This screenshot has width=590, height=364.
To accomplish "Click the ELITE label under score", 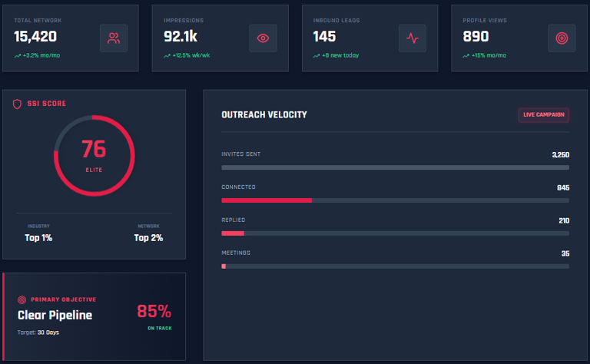I will click(94, 170).
